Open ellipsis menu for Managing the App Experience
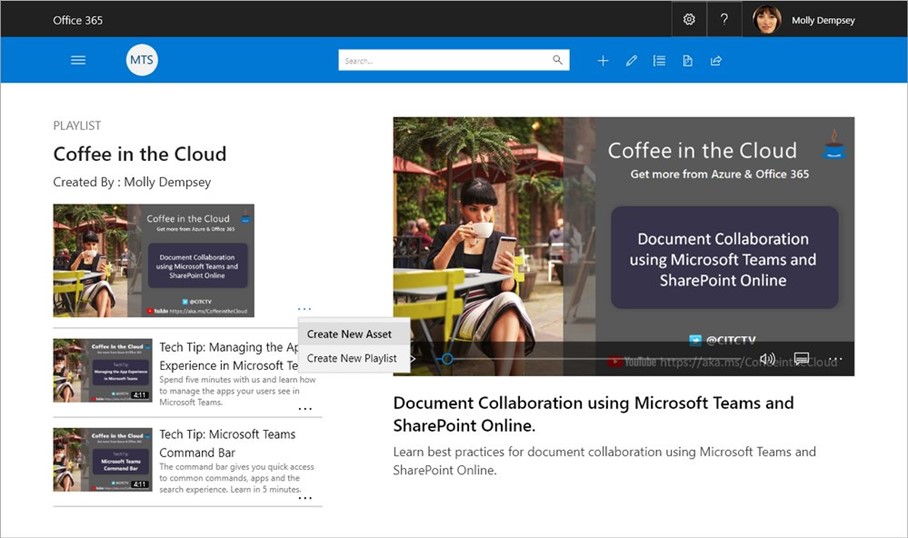 coord(305,409)
